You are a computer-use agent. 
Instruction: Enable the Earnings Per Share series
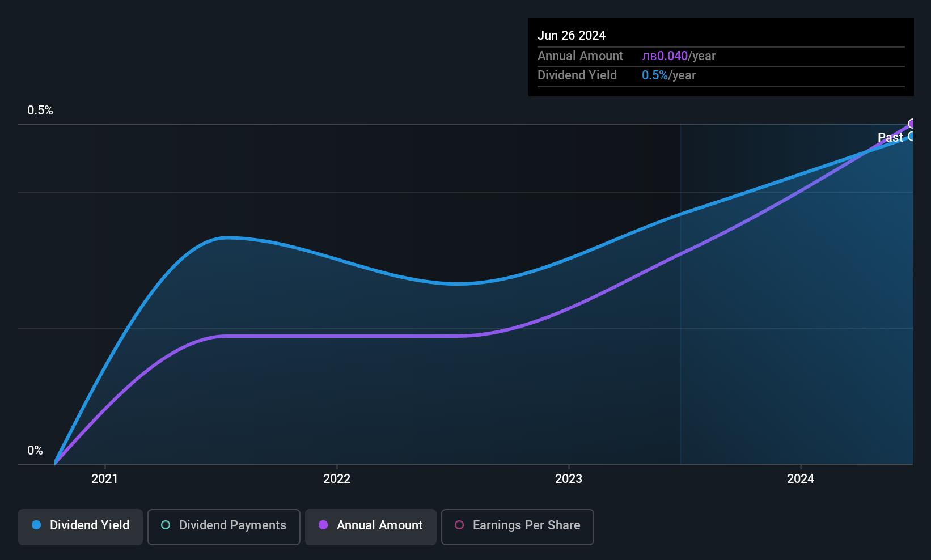click(x=518, y=527)
